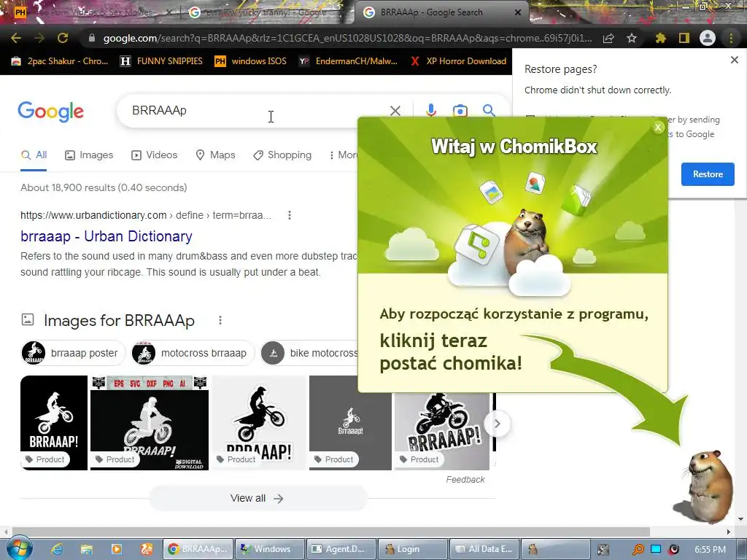Go back with the browser back arrow
747x560 pixels.
(x=16, y=38)
